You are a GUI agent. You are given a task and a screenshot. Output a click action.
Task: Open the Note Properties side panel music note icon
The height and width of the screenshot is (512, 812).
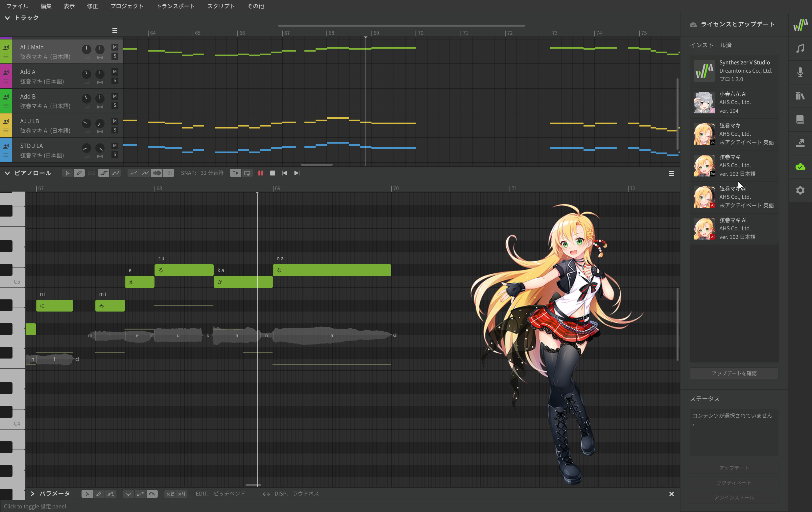(x=800, y=49)
